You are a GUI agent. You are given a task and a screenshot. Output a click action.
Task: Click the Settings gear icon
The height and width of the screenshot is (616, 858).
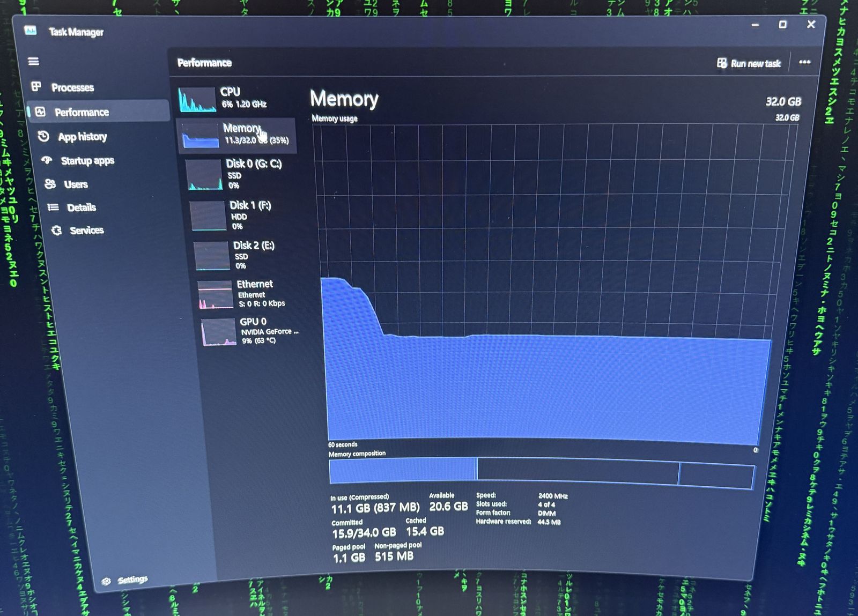(106, 582)
